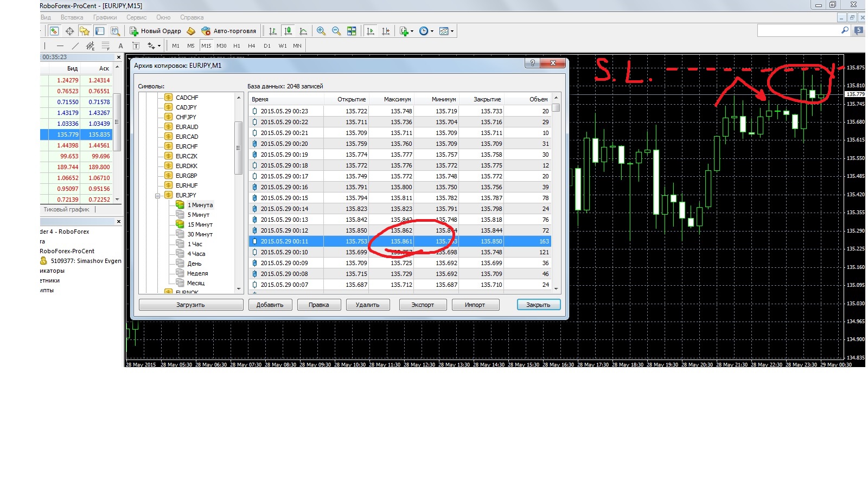Image resolution: width=868 pixels, height=488 pixels.
Task: Click the symbols tree scroll-up arrow
Action: tap(238, 98)
